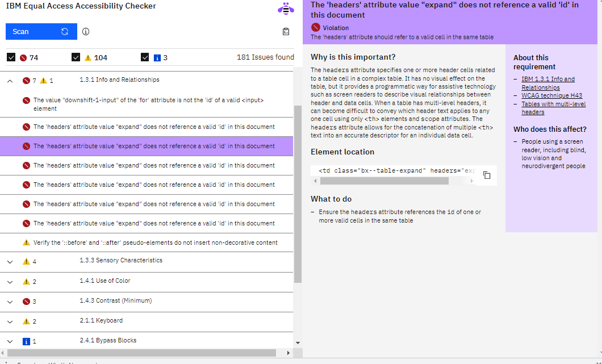This screenshot has height=364, width=602.
Task: Click '2.4.1 Bypass Blocks' label
Action: (108, 341)
